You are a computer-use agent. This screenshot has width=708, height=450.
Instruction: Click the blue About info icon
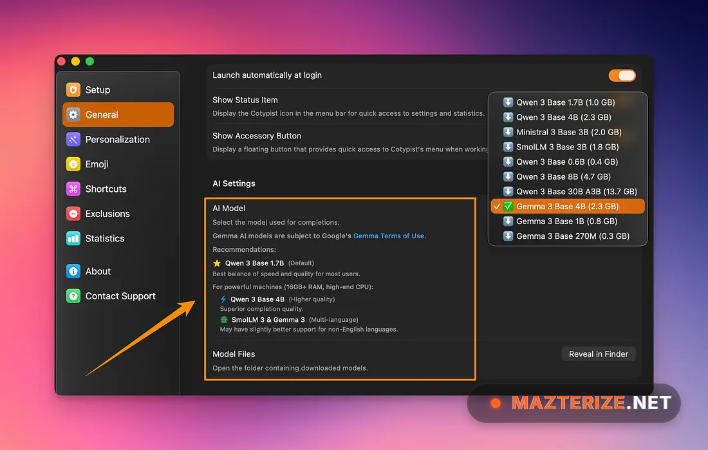coord(73,271)
